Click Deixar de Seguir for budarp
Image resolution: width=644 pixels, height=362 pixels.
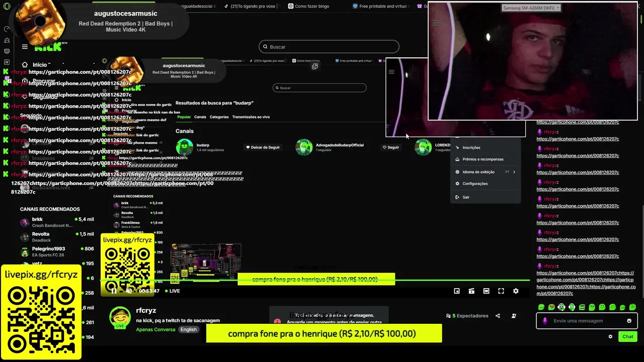[263, 147]
